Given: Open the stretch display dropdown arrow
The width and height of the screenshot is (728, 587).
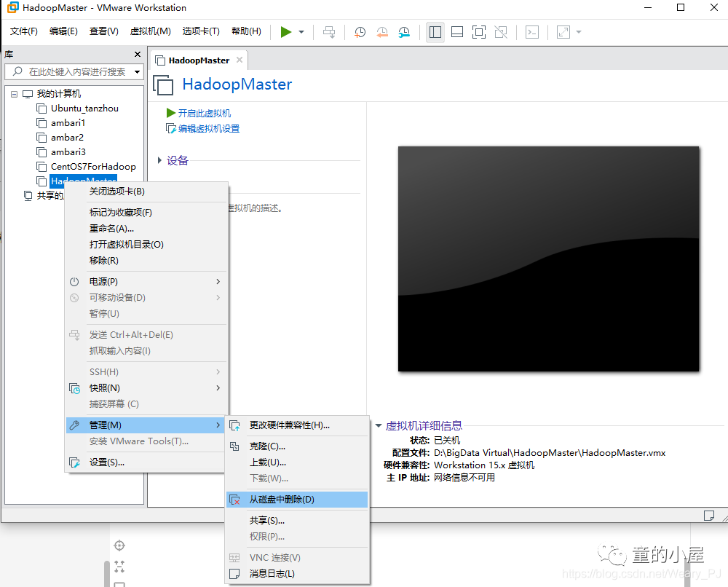Looking at the screenshot, I should click(x=579, y=32).
